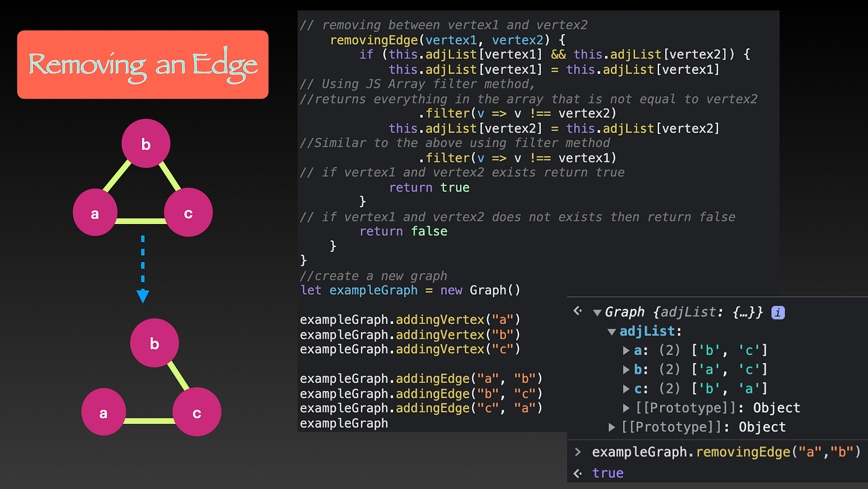The height and width of the screenshot is (489, 868).
Task: Select the console output value 'true'
Action: click(608, 473)
